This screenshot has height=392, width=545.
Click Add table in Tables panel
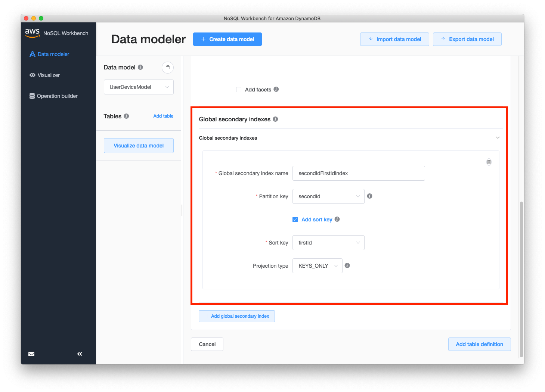tap(163, 116)
